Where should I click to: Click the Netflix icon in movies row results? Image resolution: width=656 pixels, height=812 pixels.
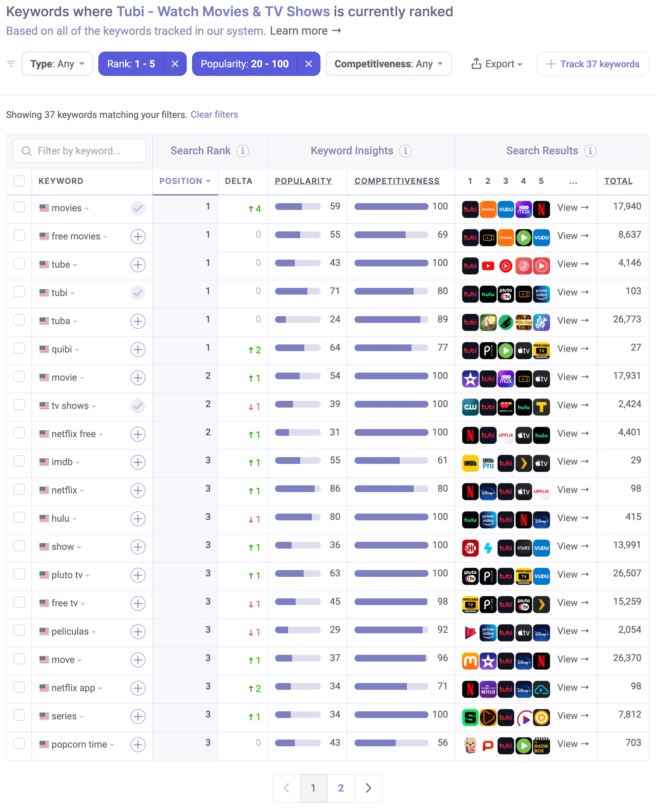(541, 209)
